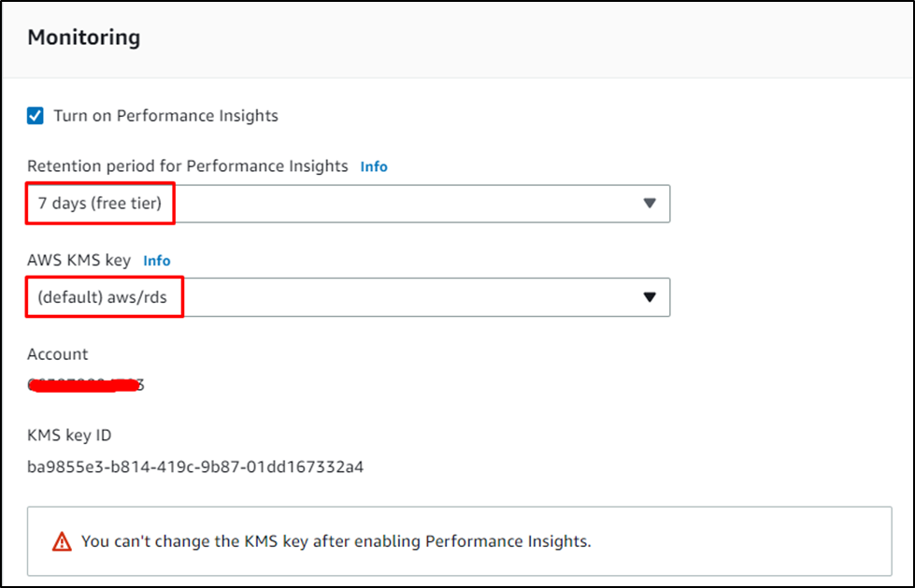This screenshot has width=915, height=588.
Task: Click empty right side of warning alert box
Action: [741, 541]
